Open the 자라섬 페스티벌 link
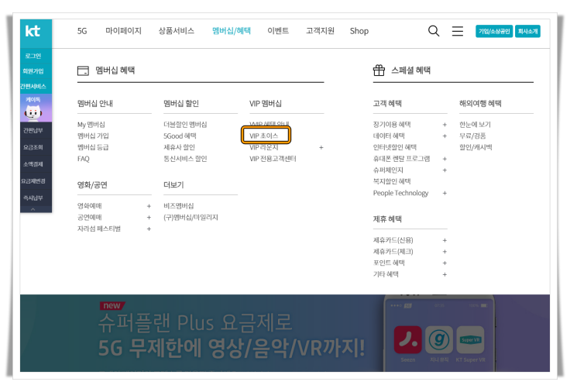This screenshot has width=570, height=392. click(99, 229)
